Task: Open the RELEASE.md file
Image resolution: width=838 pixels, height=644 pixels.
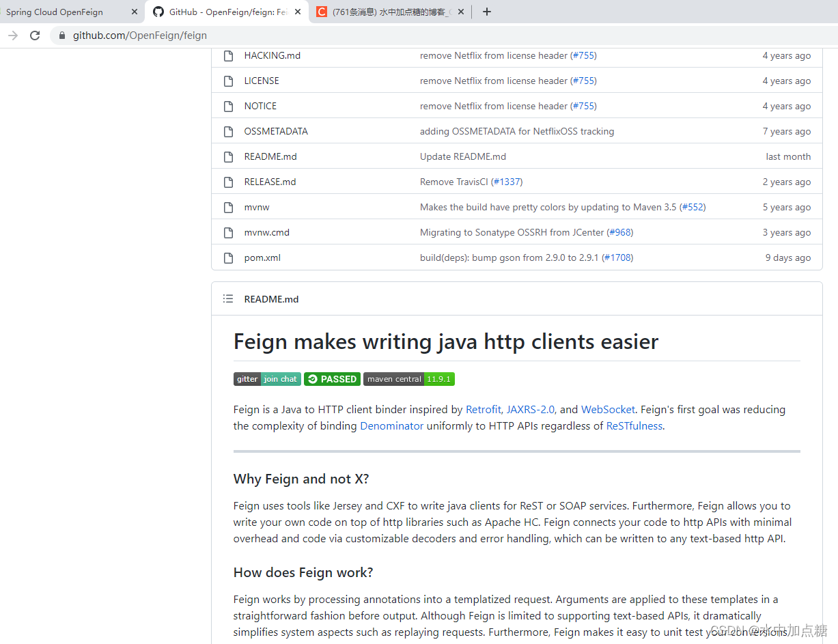Action: tap(270, 182)
